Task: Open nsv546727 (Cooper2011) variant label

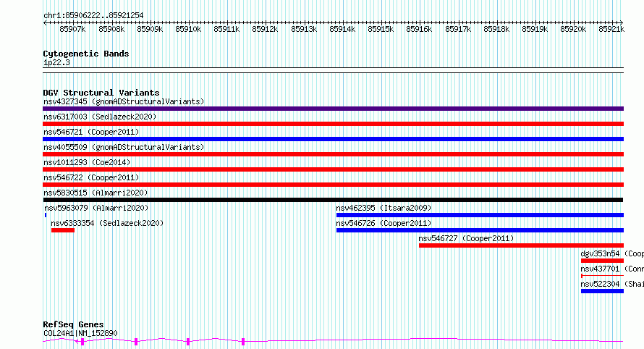Action: [466, 238]
